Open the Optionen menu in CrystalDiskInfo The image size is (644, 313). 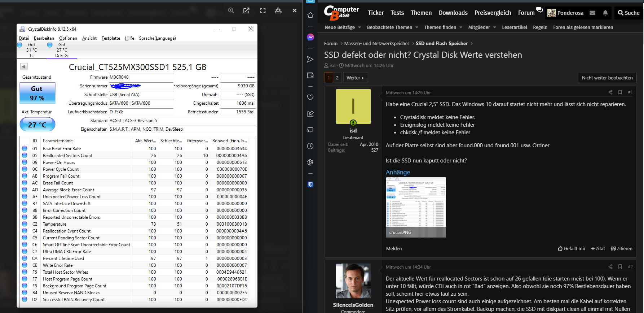(68, 38)
